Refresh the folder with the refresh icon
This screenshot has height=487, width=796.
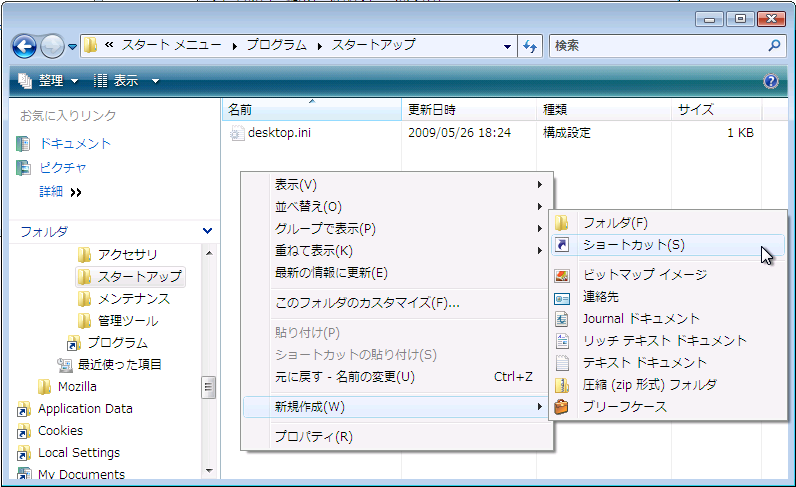click(x=530, y=46)
